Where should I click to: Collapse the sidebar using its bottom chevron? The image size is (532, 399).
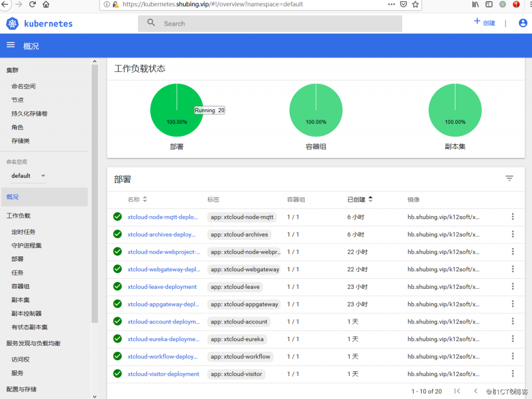click(x=95, y=396)
